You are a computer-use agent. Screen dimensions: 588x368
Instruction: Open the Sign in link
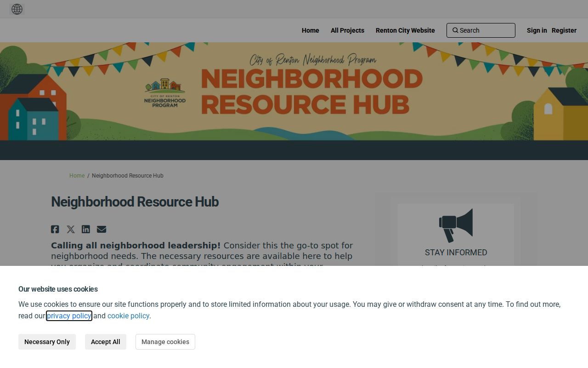[537, 30]
